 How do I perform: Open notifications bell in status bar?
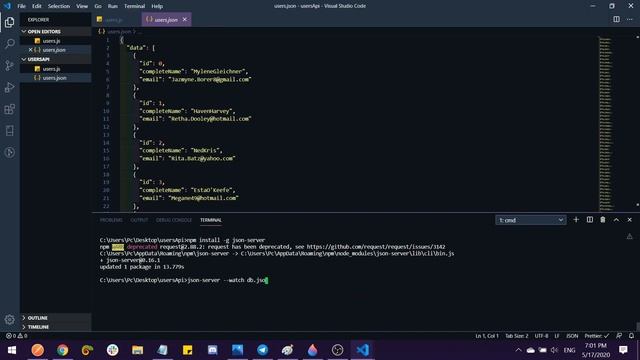631,336
